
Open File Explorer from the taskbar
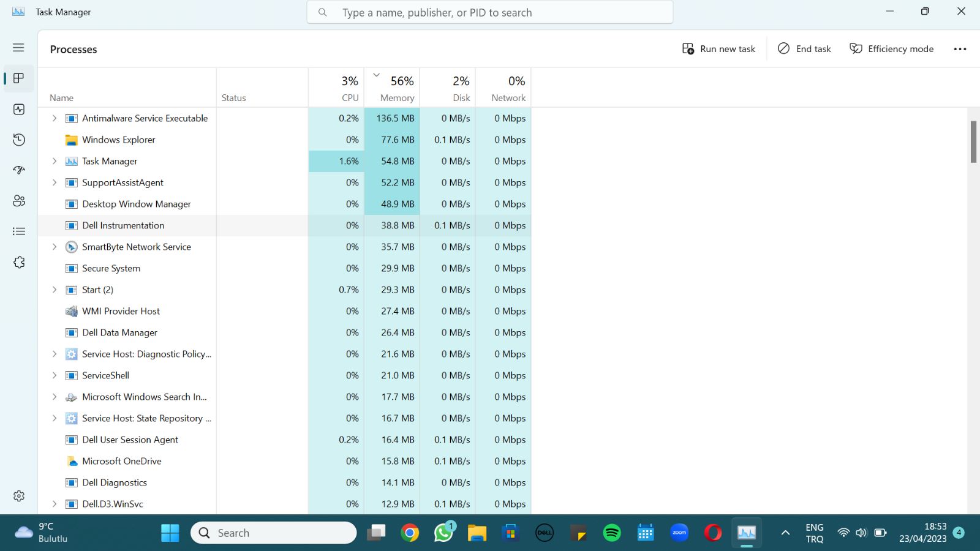[477, 533]
